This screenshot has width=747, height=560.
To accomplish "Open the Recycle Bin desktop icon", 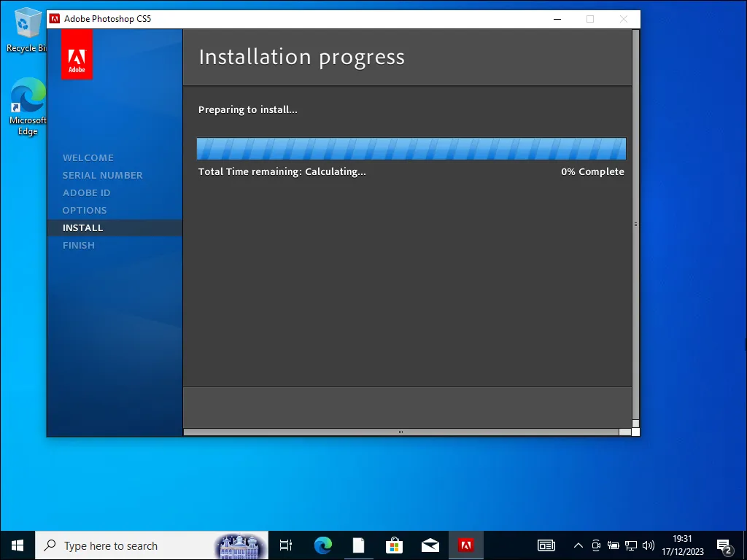I will click(28, 29).
